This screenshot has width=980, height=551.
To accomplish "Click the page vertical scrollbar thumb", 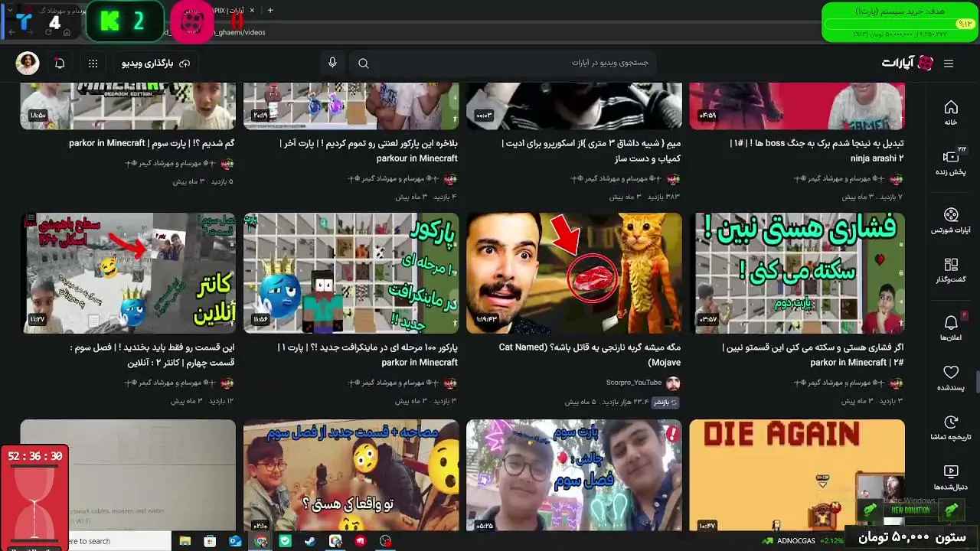I will click(x=977, y=381).
